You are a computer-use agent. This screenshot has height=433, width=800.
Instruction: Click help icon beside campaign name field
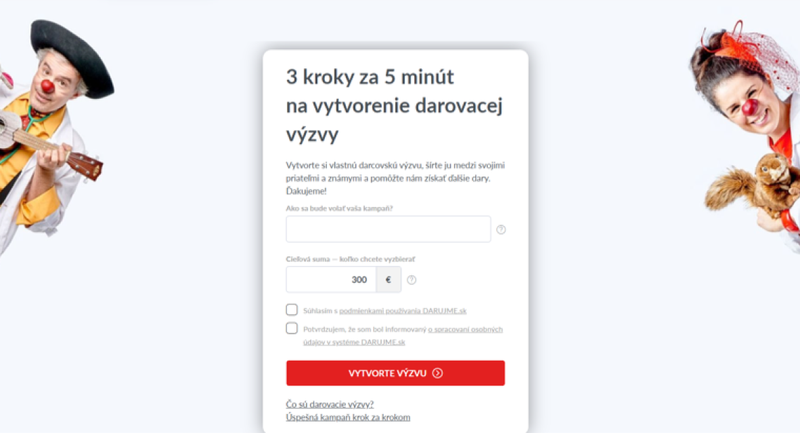501,230
